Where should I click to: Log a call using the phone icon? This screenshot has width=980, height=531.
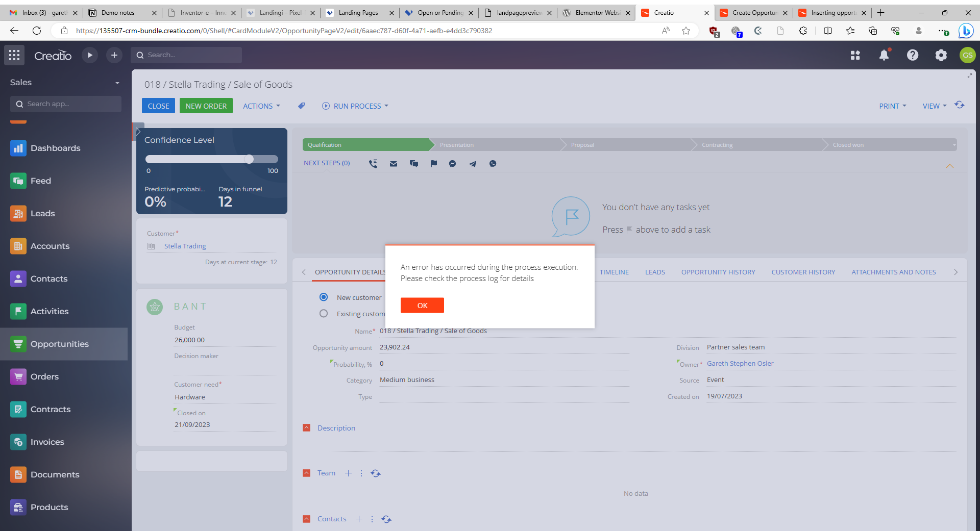point(373,164)
